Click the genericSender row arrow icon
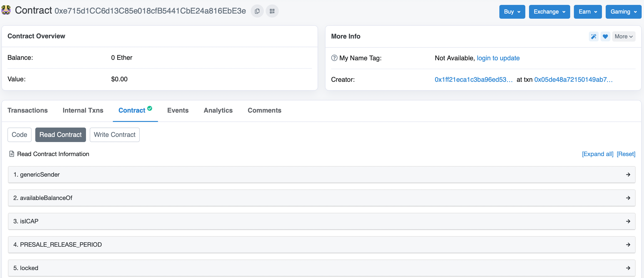The image size is (644, 278). point(628,175)
